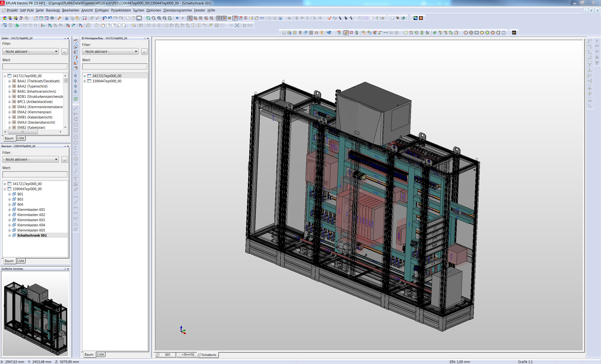The image size is (601, 364).
Task: Click the green refresh/redraw icon
Action: (x=148, y=18)
